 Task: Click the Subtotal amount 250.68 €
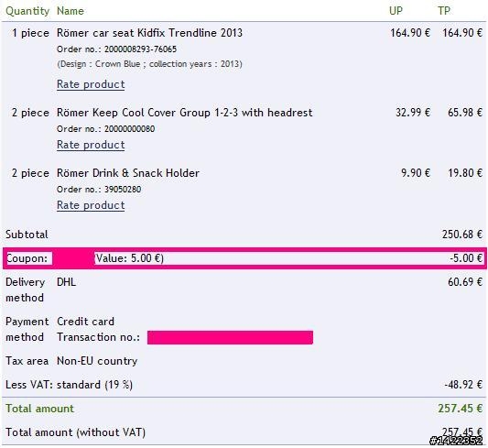tap(462, 235)
